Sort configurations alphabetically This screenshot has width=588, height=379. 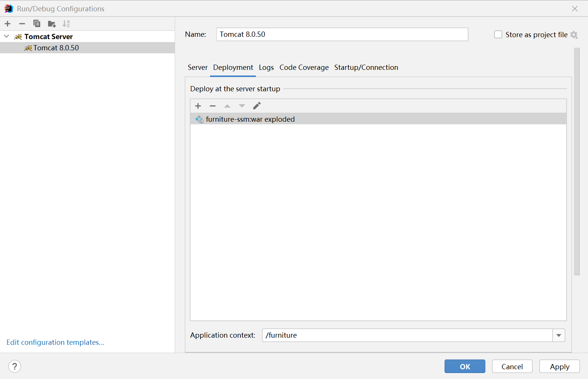(x=66, y=24)
